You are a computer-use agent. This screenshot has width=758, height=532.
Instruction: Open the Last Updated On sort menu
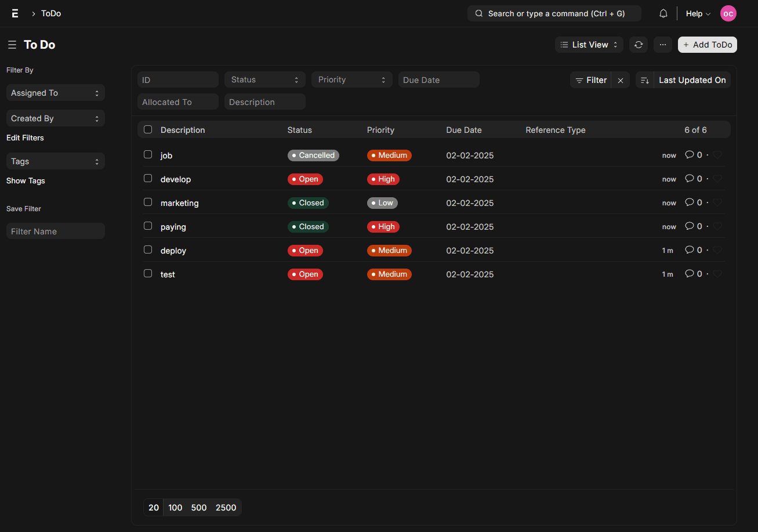tap(692, 80)
